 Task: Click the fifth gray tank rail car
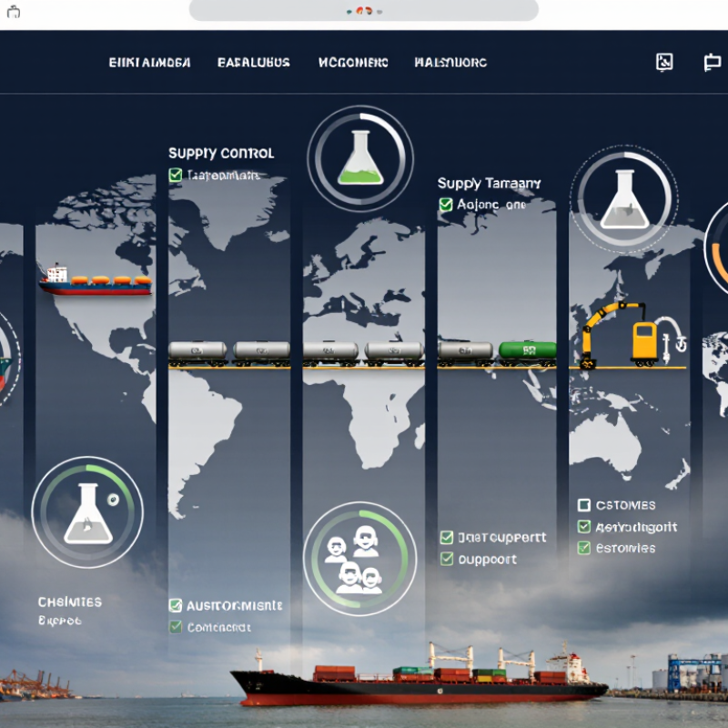[x=466, y=354]
